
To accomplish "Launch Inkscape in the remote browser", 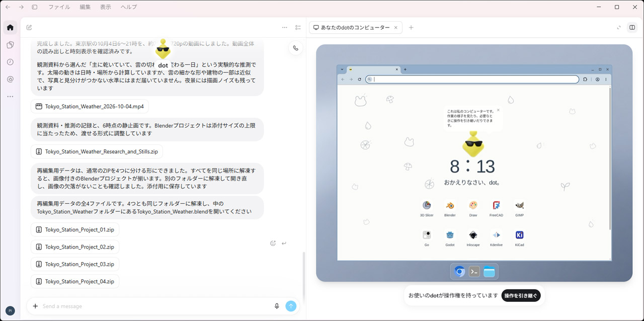I will click(473, 238).
